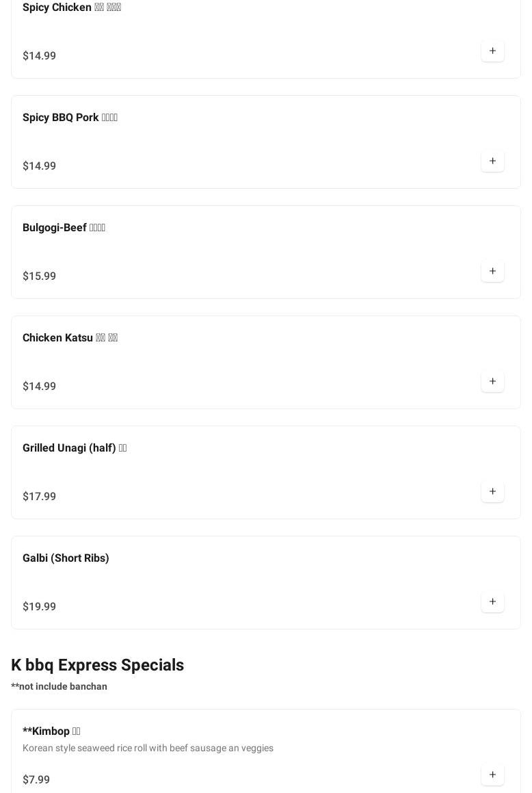Click the $19.99 Galbi price

click(39, 607)
